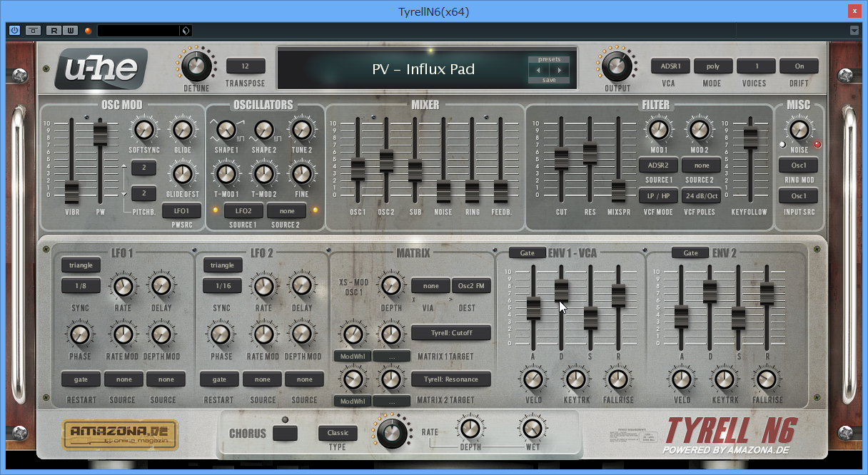
Task: Click the Tune 2 knob
Action: point(302,130)
